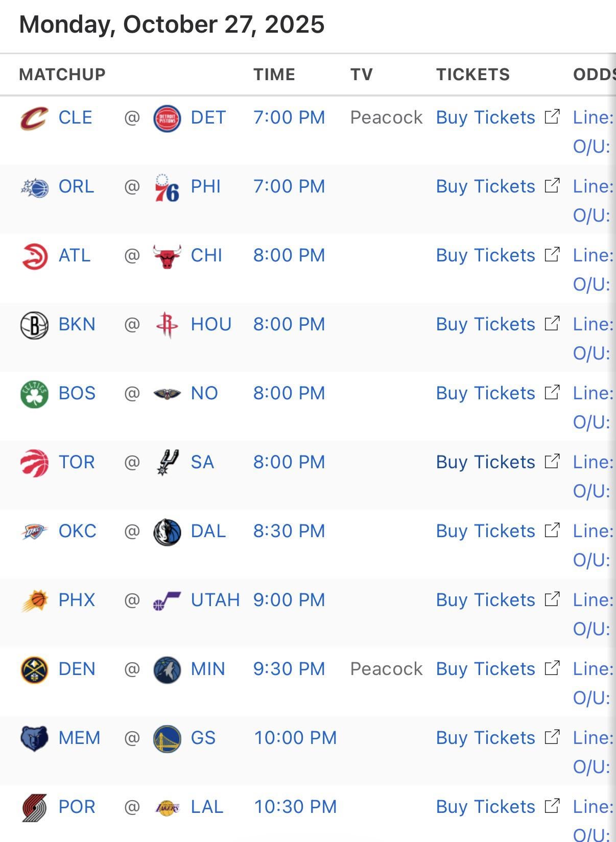Click the Portland Trail Blazers logo icon
This screenshot has height=842, width=616.
(x=34, y=807)
